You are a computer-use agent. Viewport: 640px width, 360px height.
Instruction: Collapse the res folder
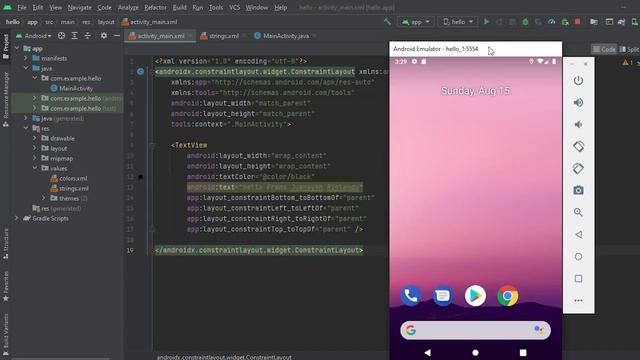(26, 128)
